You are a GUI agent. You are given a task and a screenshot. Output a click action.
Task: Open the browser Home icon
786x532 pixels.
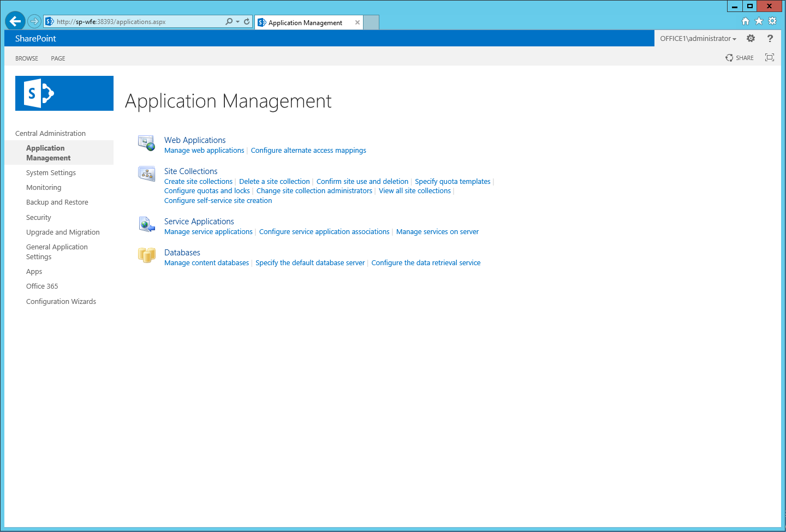pos(746,21)
